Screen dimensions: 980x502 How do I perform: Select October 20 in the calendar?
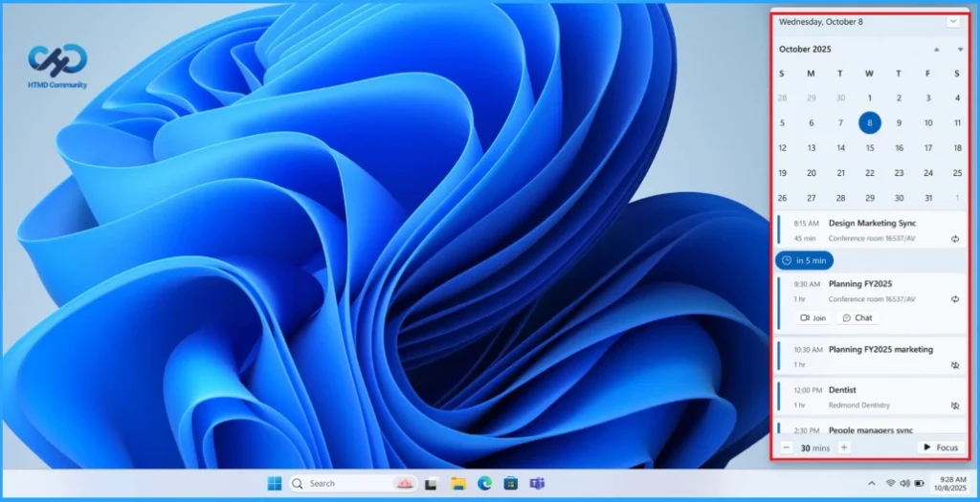pyautogui.click(x=812, y=173)
